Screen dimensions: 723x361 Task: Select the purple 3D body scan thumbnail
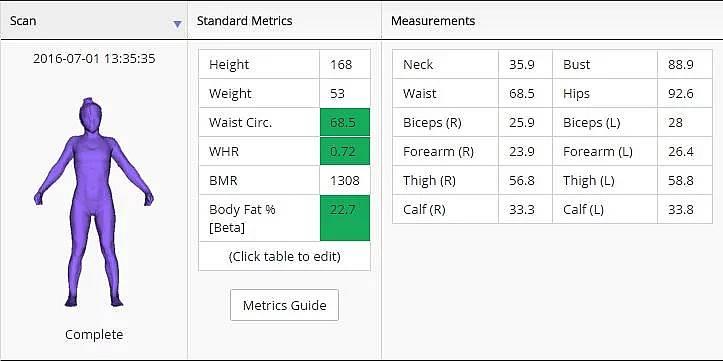click(x=94, y=202)
